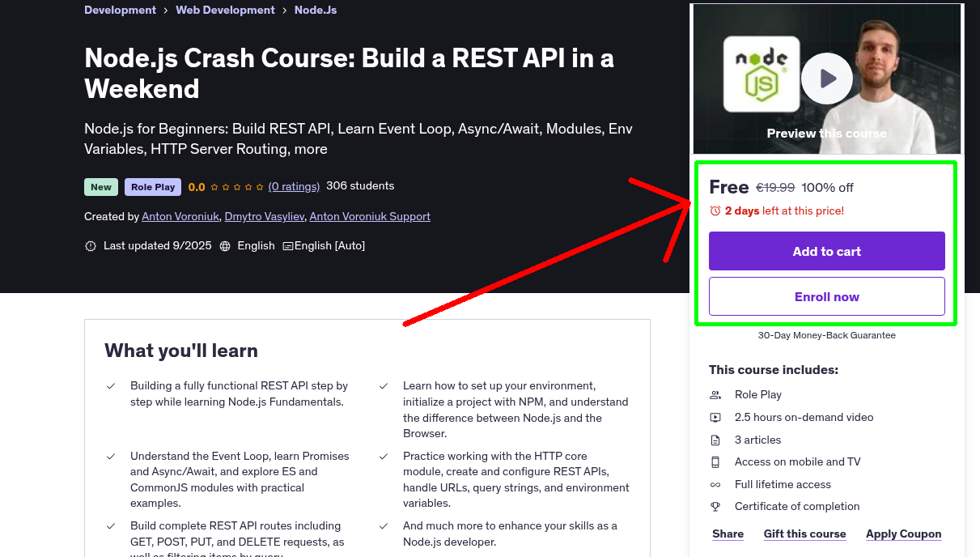
Task: Click the last updated info icon
Action: coord(91,246)
